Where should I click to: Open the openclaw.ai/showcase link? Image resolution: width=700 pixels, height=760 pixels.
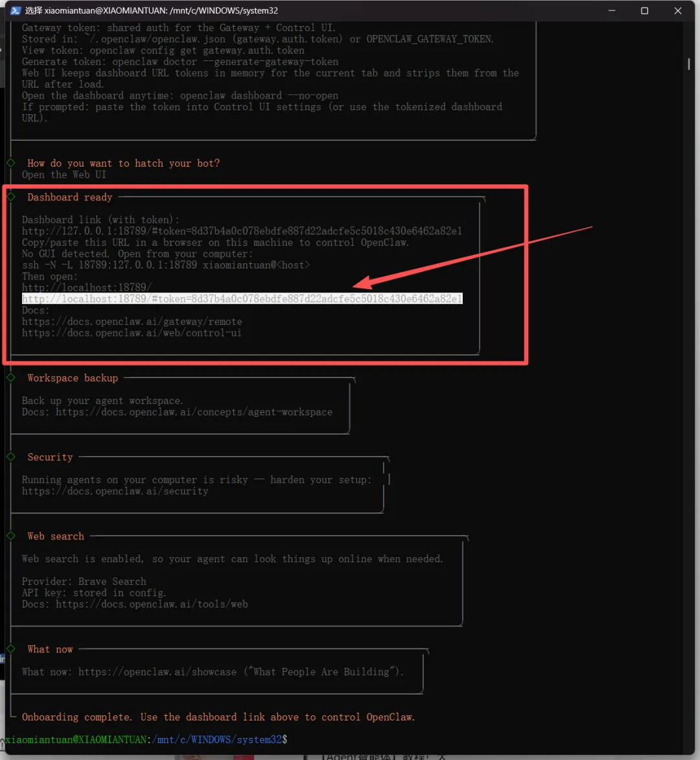tap(157, 672)
